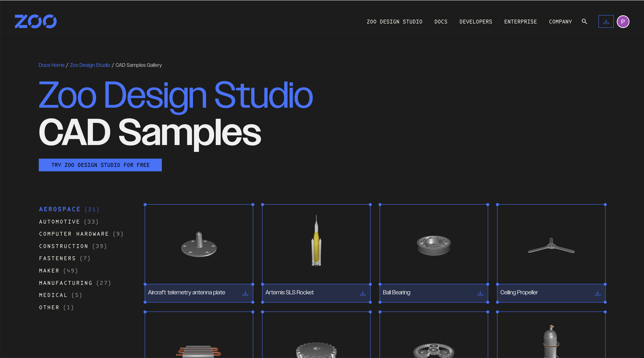Open the Ball Bearing model preview
The height and width of the screenshot is (358, 644).
[x=433, y=244]
